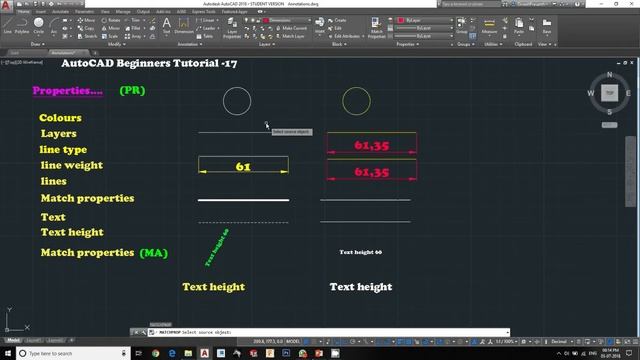Open the Output ribbon tab
640x360 pixels.
[x=143, y=12]
